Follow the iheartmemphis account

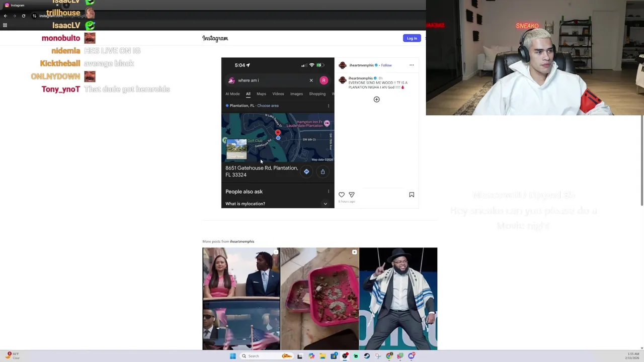(386, 65)
